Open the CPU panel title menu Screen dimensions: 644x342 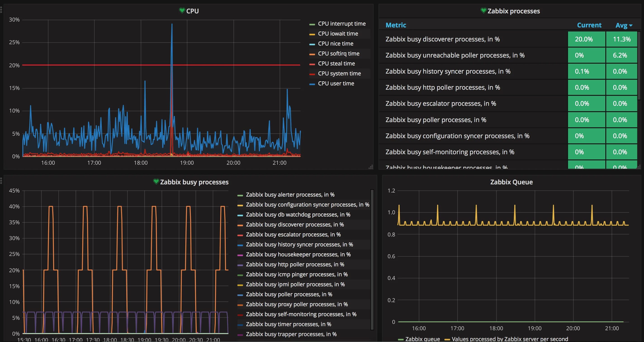coord(192,11)
